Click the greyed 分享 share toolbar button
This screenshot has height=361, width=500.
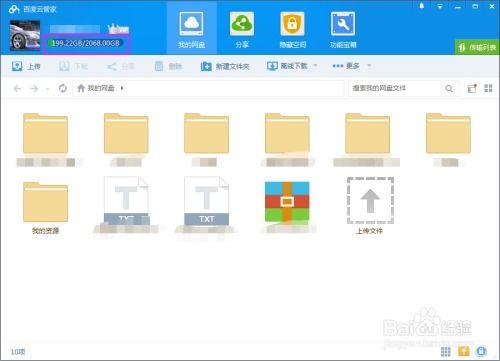[x=121, y=66]
